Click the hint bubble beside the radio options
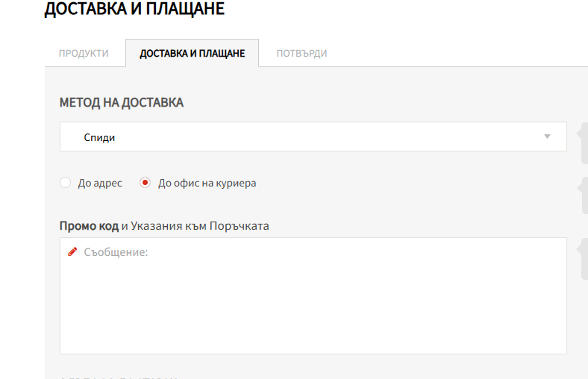The width and height of the screenshot is (588, 379). click(583, 195)
